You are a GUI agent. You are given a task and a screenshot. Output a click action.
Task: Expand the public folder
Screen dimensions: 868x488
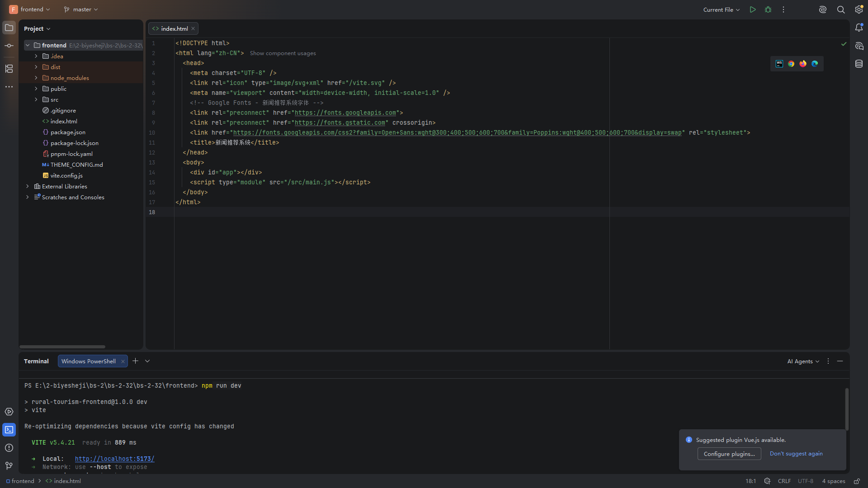tap(36, 89)
